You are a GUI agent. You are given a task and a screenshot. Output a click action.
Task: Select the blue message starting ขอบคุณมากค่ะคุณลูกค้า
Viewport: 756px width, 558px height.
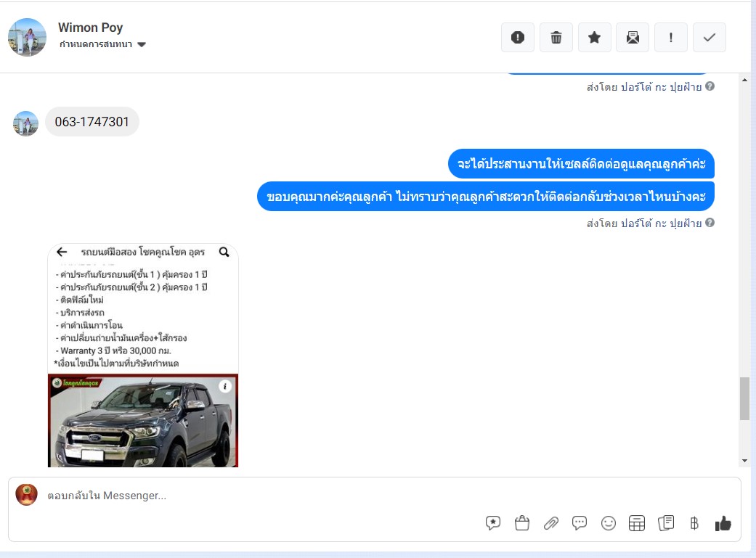click(486, 196)
